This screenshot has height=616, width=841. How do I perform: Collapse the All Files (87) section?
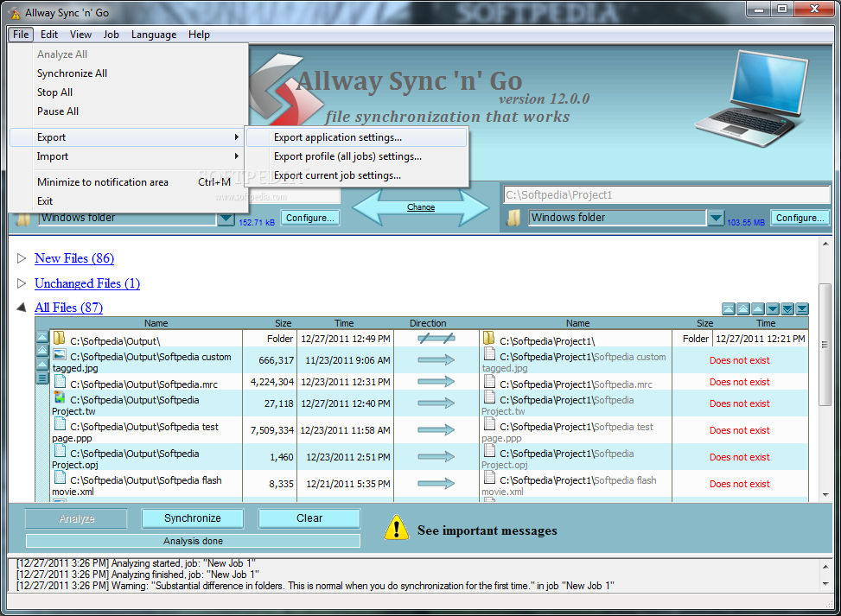pos(22,308)
